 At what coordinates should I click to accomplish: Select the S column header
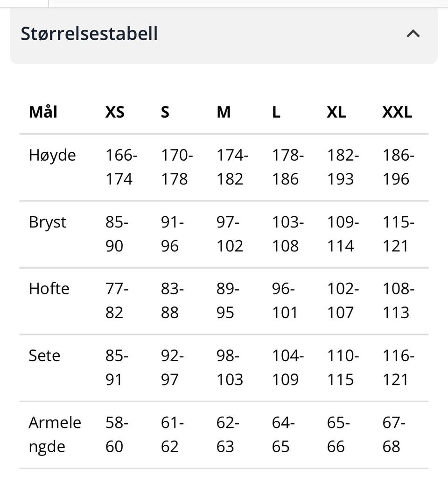165,112
